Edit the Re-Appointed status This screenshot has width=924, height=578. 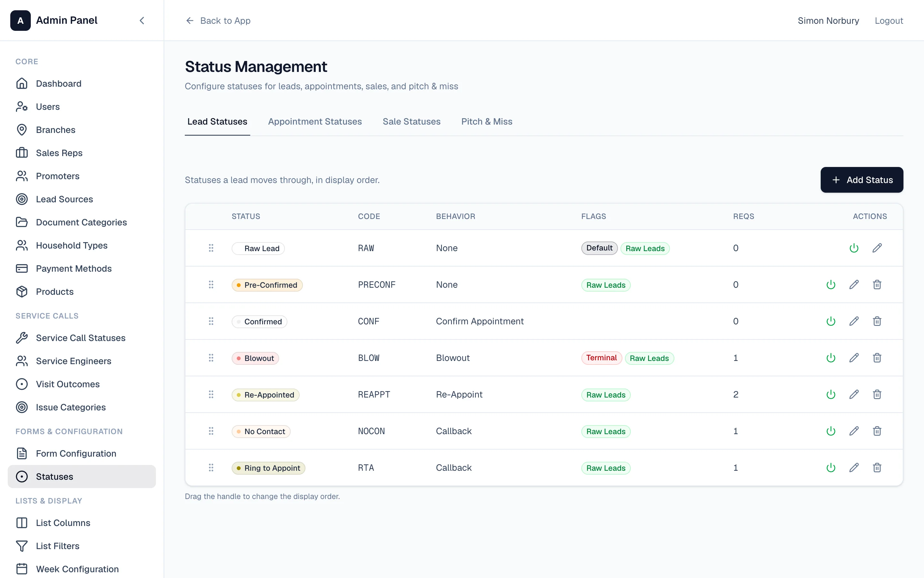(x=854, y=395)
